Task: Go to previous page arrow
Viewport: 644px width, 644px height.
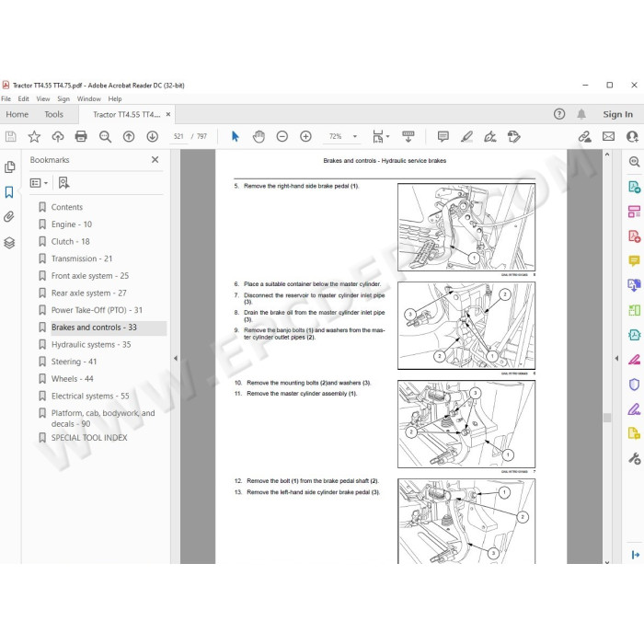Action: coord(129,136)
